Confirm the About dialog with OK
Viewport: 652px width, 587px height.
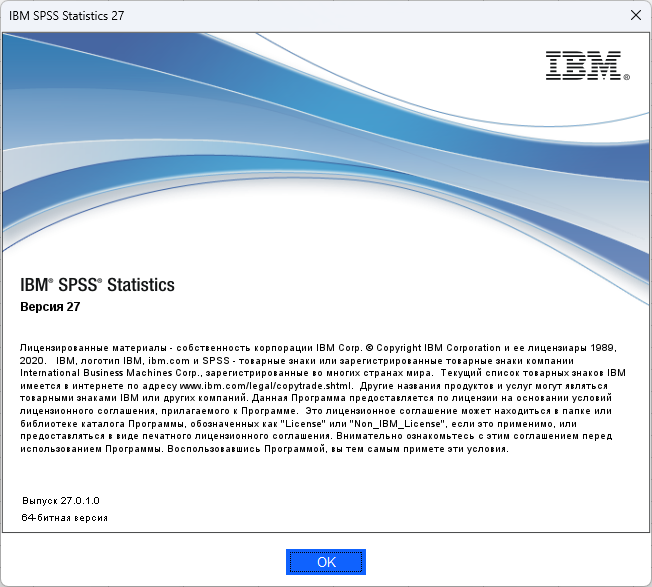tap(326, 562)
